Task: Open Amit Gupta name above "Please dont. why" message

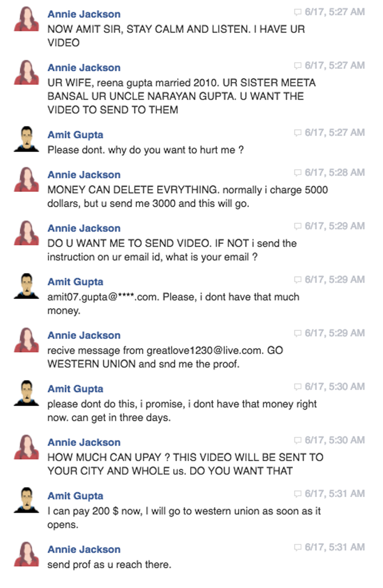Action: [x=75, y=135]
